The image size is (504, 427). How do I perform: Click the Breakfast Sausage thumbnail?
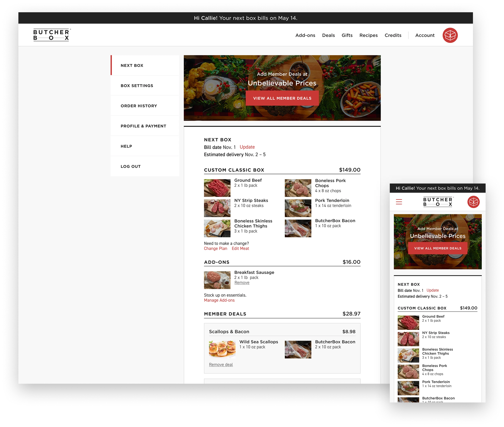point(217,280)
